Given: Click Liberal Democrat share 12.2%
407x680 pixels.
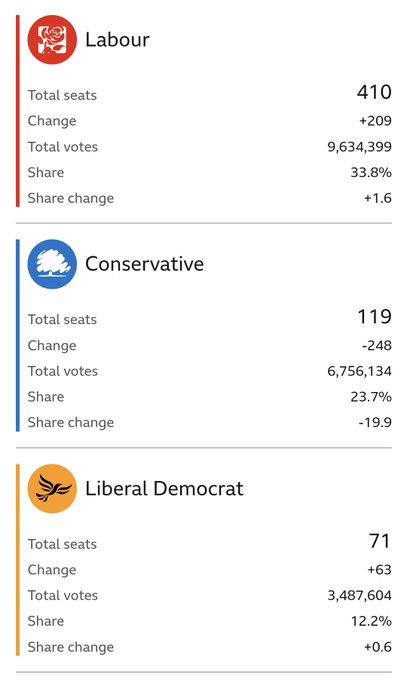Looking at the screenshot, I should tap(371, 621).
